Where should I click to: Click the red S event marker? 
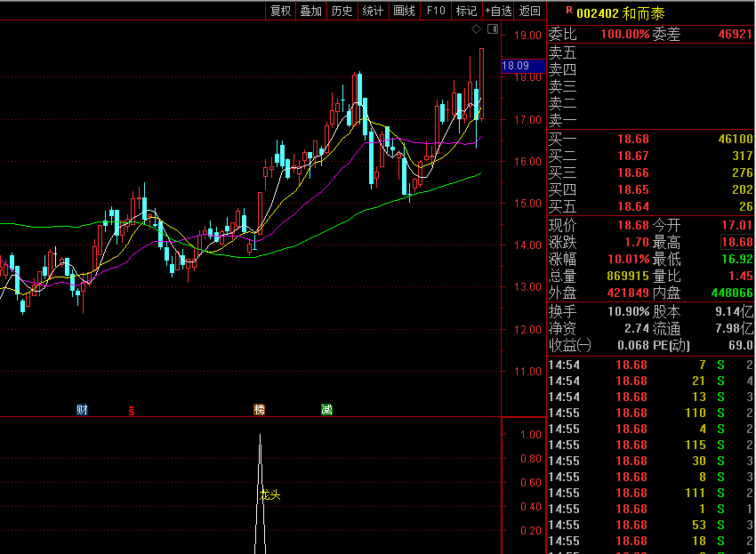coord(132,410)
